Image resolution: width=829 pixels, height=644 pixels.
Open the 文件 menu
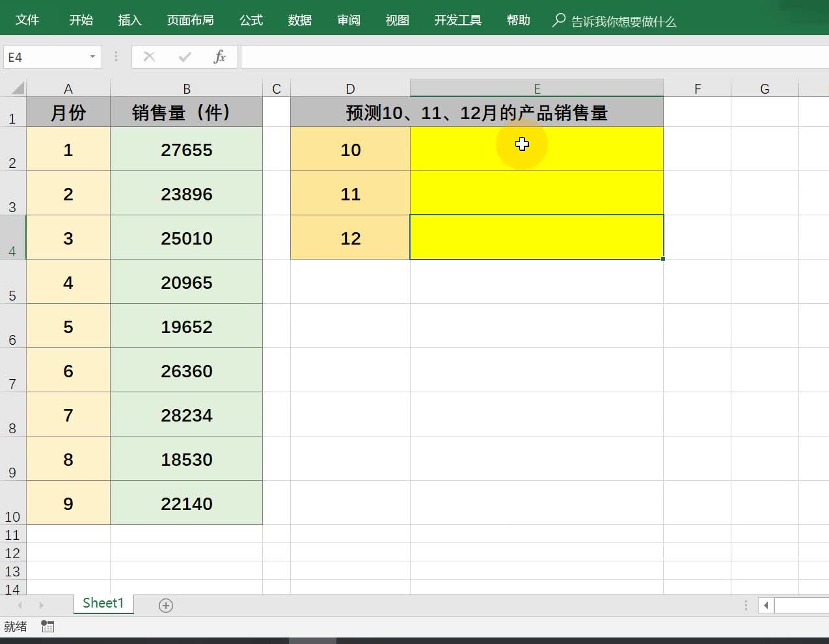pyautogui.click(x=27, y=20)
